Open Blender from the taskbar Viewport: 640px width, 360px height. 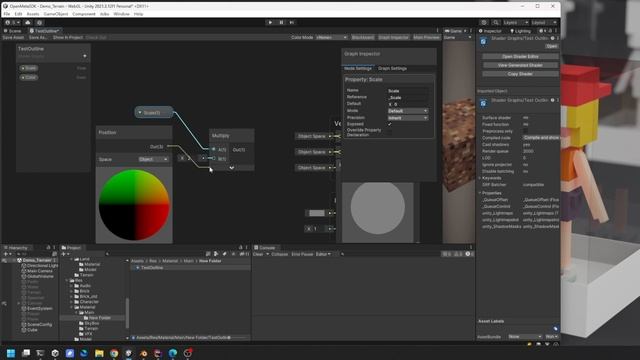[x=143, y=353]
